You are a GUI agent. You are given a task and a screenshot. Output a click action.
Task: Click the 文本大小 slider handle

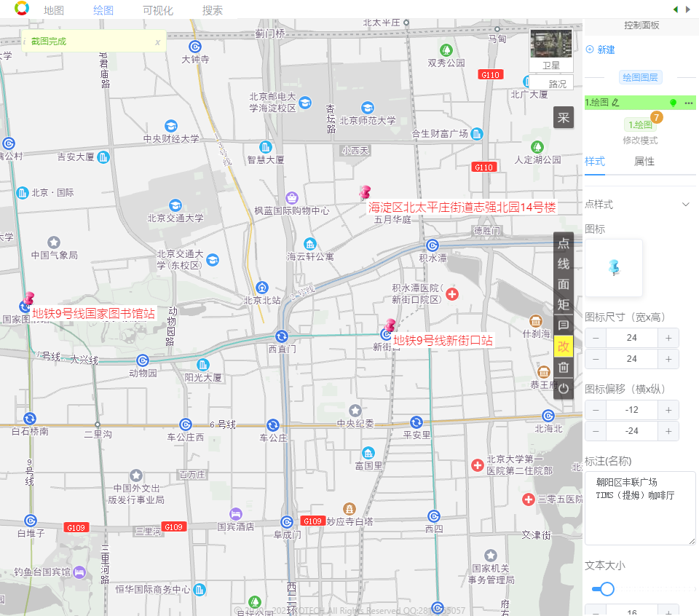(x=607, y=589)
